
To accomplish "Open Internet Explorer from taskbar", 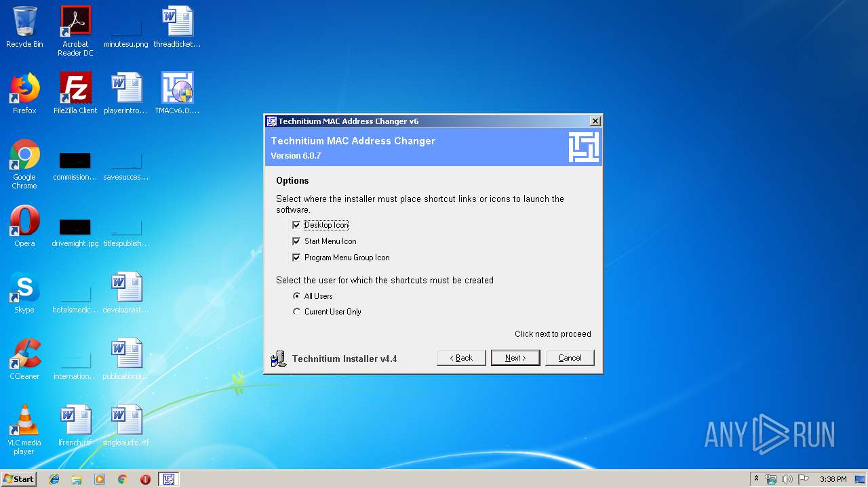I will point(54,479).
